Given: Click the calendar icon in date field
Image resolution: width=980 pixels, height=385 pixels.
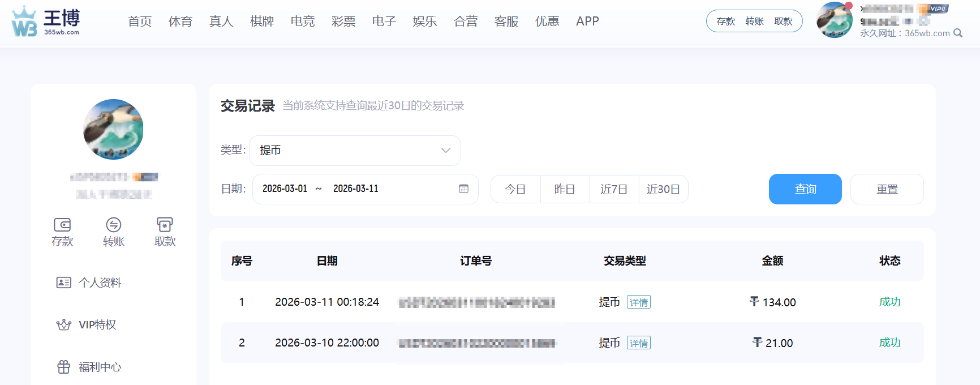Looking at the screenshot, I should tap(463, 189).
